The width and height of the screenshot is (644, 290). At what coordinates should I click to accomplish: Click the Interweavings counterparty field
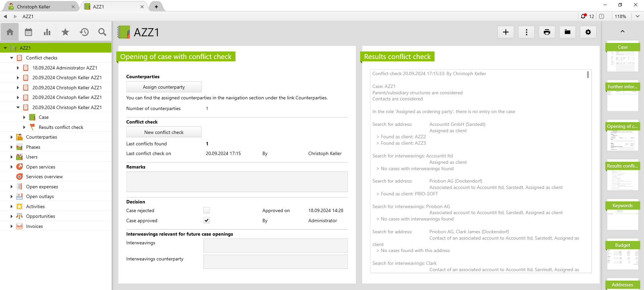coord(275,262)
